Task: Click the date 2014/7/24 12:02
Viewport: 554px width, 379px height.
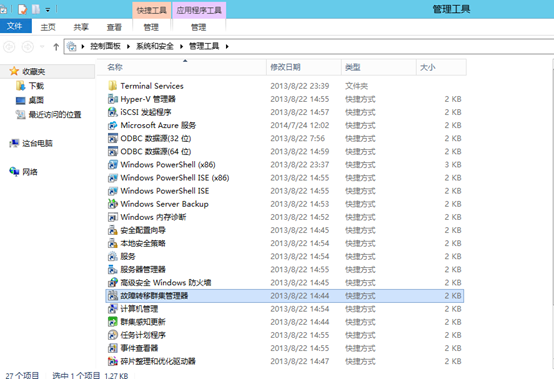Action: click(x=300, y=125)
